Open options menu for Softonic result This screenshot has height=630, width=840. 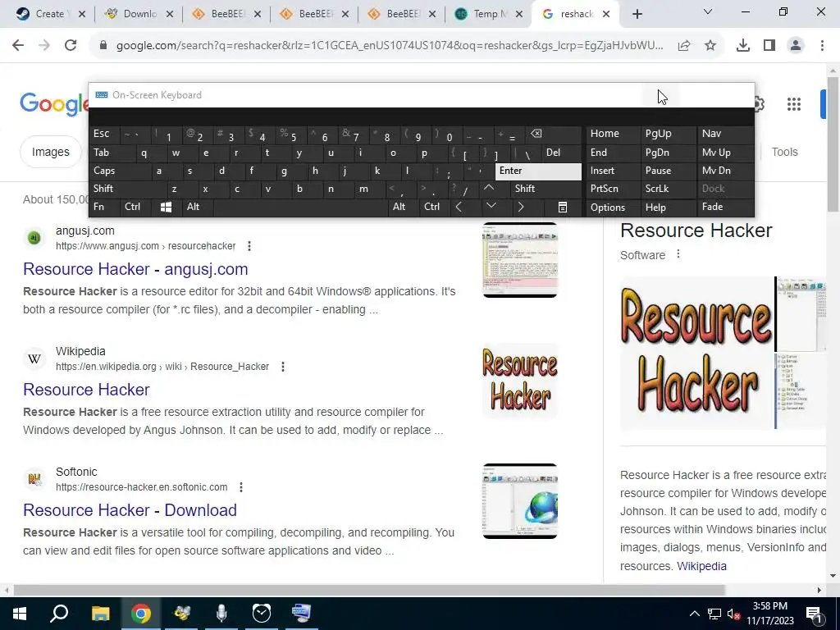(241, 487)
